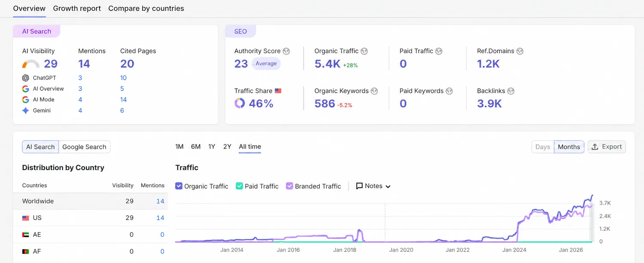Open Organic Traffic value 5.4K
644x263 pixels.
pyautogui.click(x=328, y=64)
